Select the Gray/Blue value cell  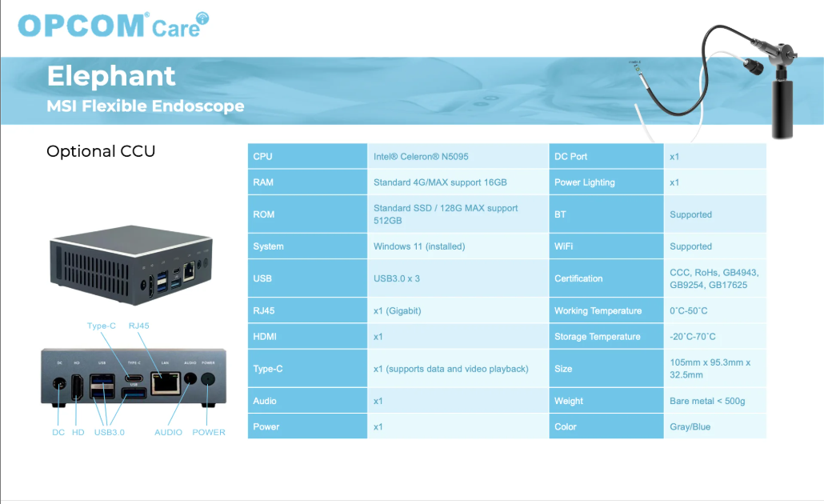pyautogui.click(x=715, y=426)
